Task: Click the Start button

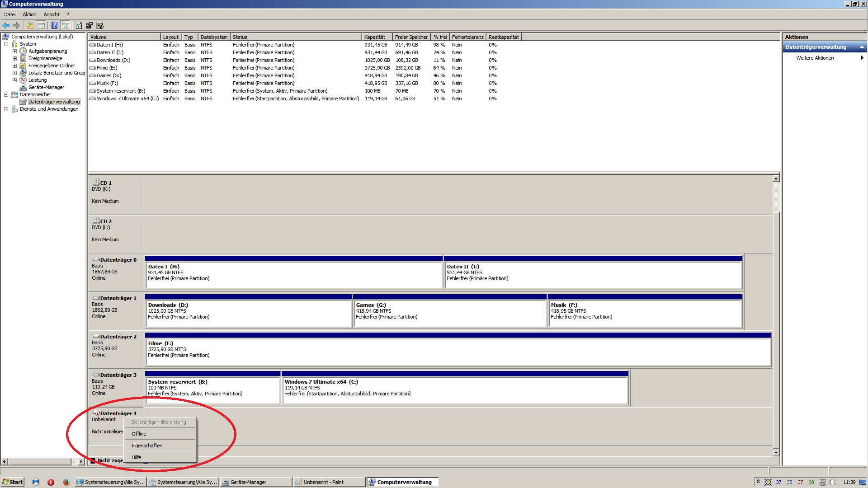Action: click(13, 482)
